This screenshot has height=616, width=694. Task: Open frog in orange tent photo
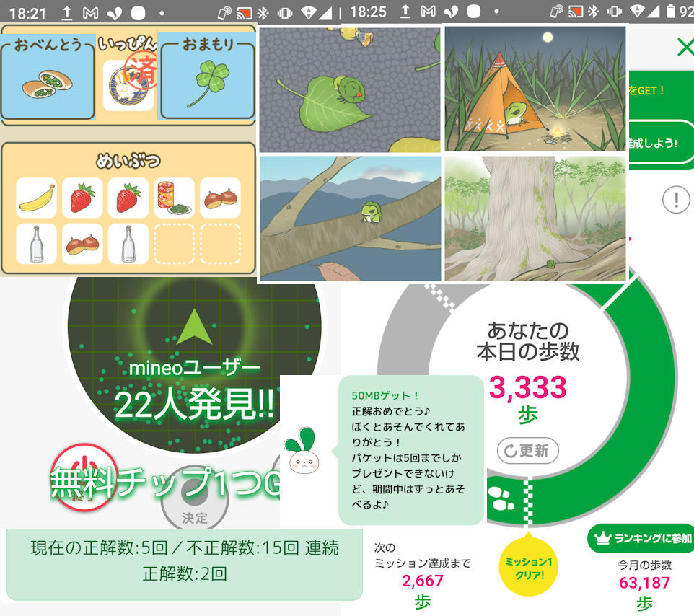coord(535,89)
